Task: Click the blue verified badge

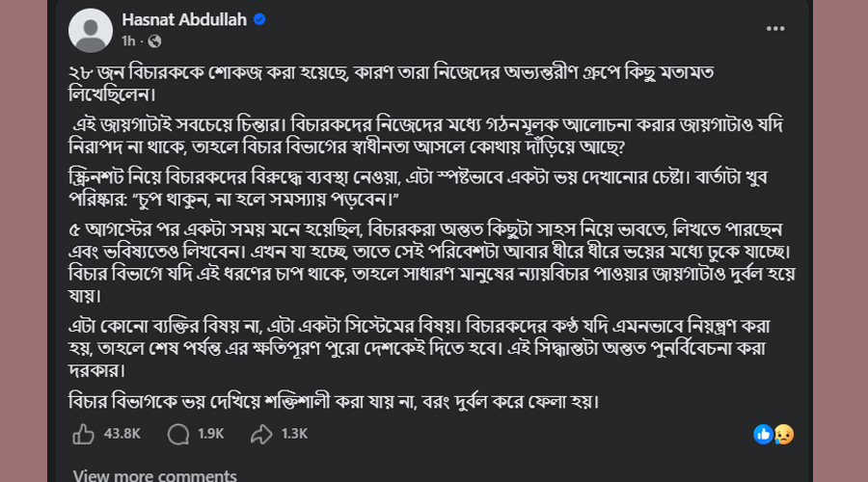Action: [259, 19]
